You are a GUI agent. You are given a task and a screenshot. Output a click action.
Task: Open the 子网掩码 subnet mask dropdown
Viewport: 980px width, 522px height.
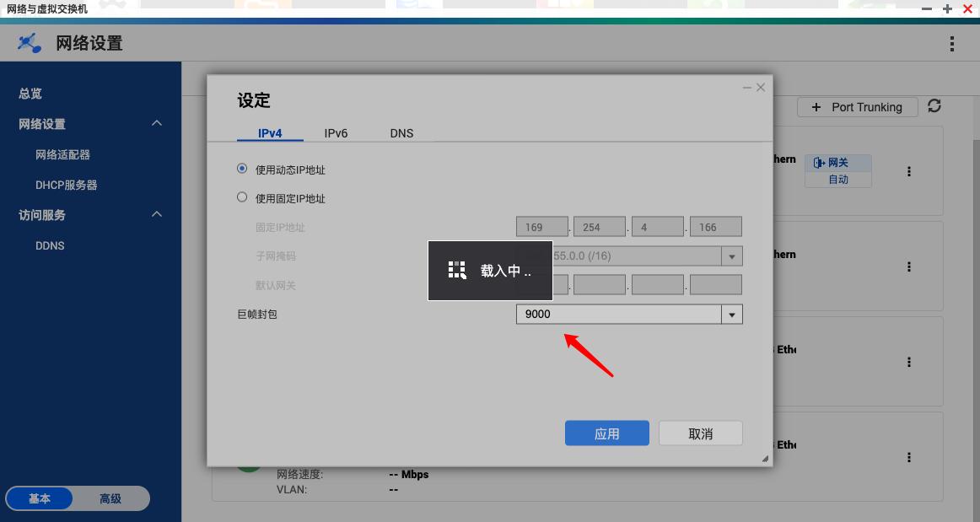tap(732, 255)
